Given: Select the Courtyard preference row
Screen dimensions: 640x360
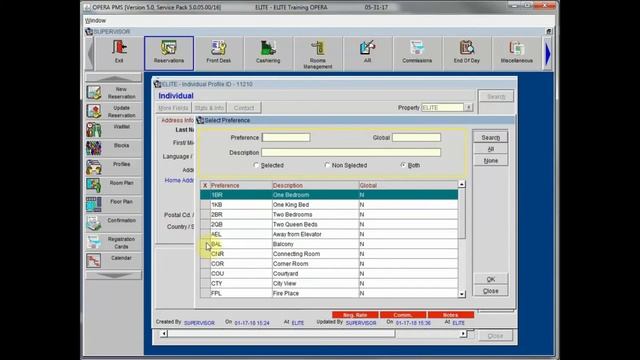Looking at the screenshot, I should click(329, 273).
